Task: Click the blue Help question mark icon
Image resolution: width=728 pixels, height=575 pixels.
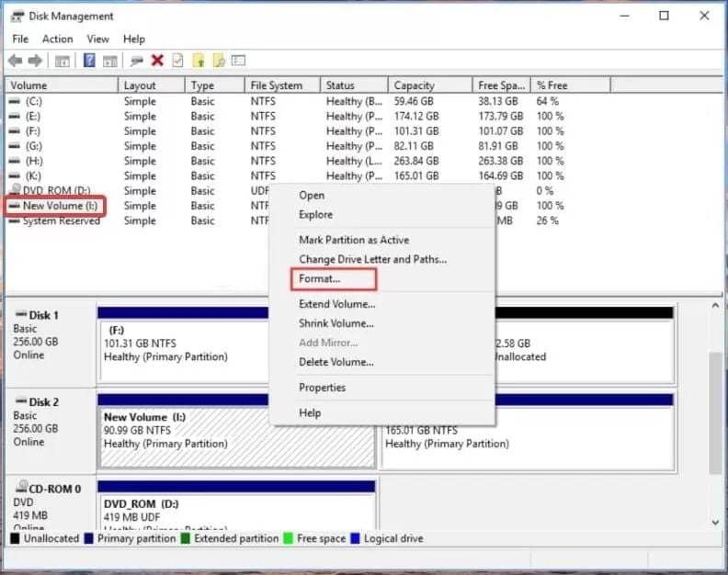Action: coord(89,61)
